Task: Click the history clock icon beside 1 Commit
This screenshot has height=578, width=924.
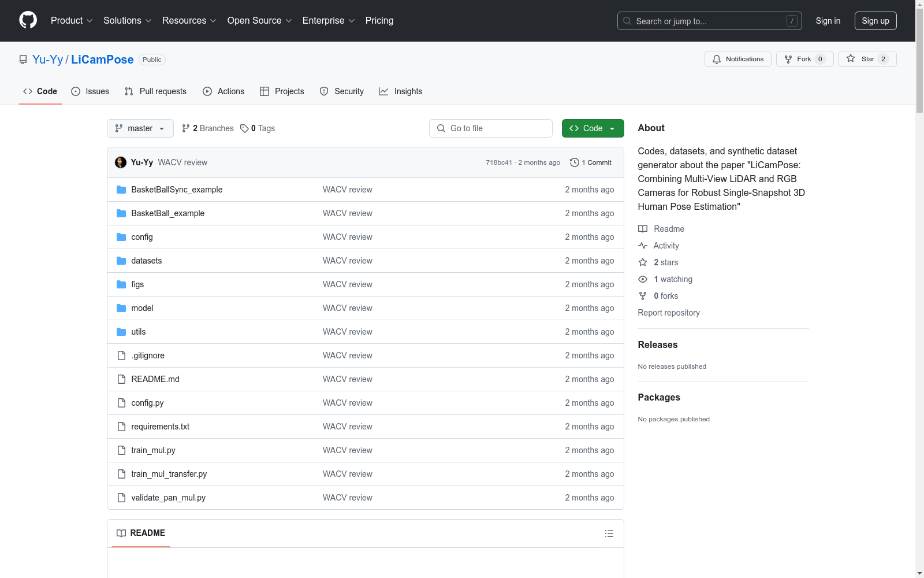Action: tap(574, 162)
